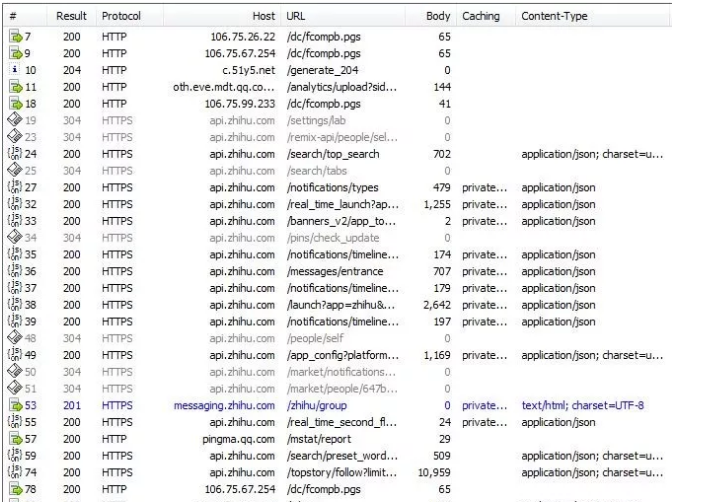Select the /banners_v2/app_to... URL
The image size is (712, 502).
coord(341,221)
